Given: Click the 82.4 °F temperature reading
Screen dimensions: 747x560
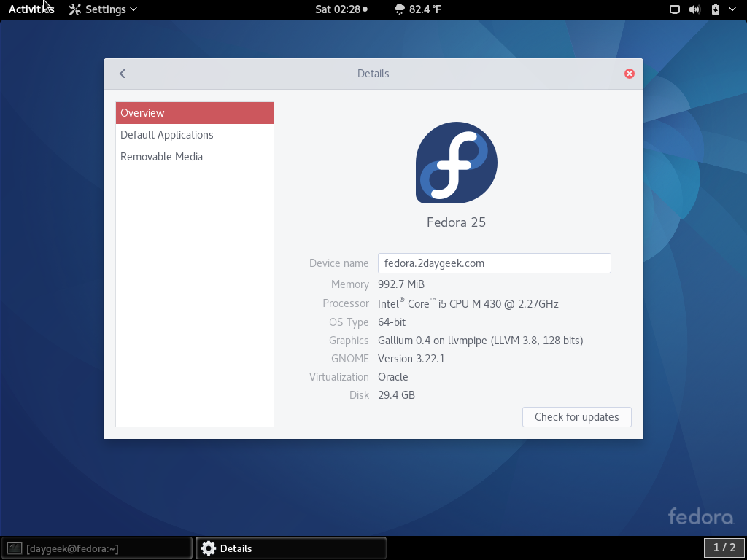Looking at the screenshot, I should [x=425, y=9].
